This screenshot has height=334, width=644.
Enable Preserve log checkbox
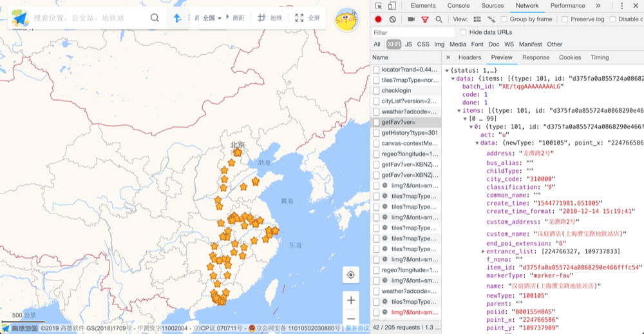tap(565, 19)
